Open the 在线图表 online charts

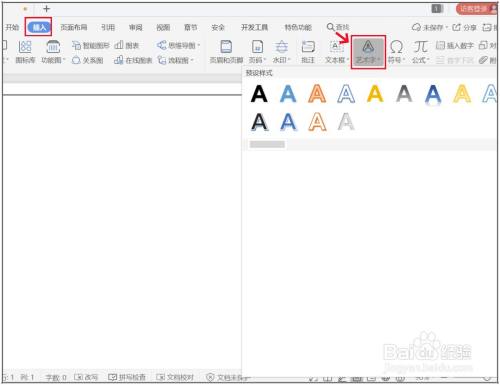133,60
